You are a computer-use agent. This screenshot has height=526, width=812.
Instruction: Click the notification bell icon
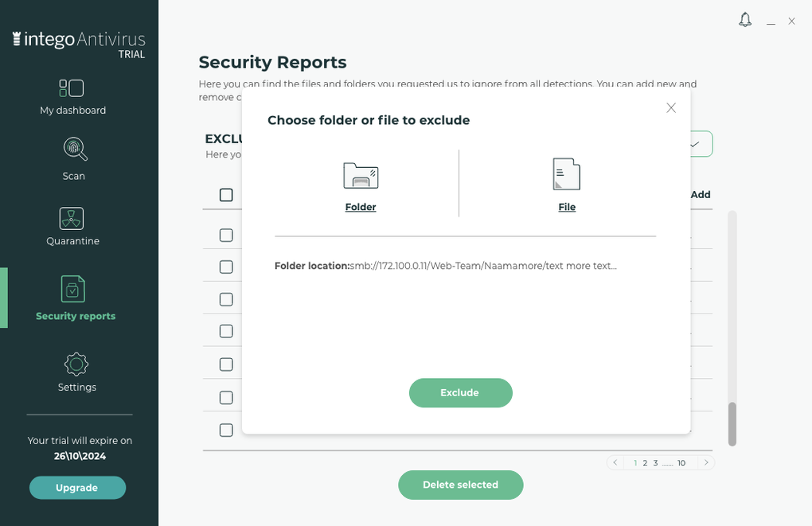745,20
